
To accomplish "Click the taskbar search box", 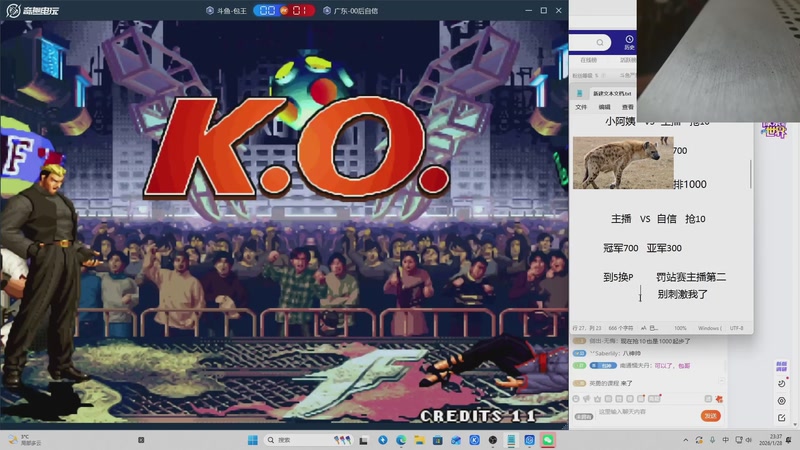I will (x=309, y=440).
